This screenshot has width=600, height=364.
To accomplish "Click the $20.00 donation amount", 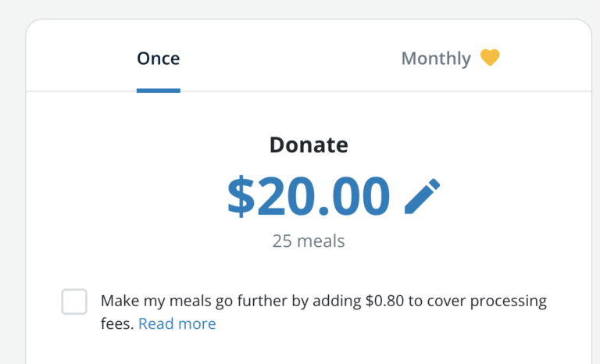I will tap(309, 196).
